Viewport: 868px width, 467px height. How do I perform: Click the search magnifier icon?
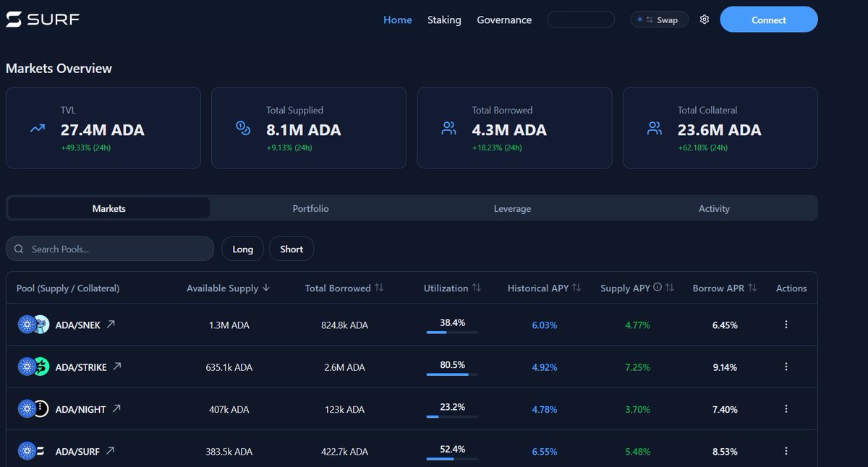19,249
